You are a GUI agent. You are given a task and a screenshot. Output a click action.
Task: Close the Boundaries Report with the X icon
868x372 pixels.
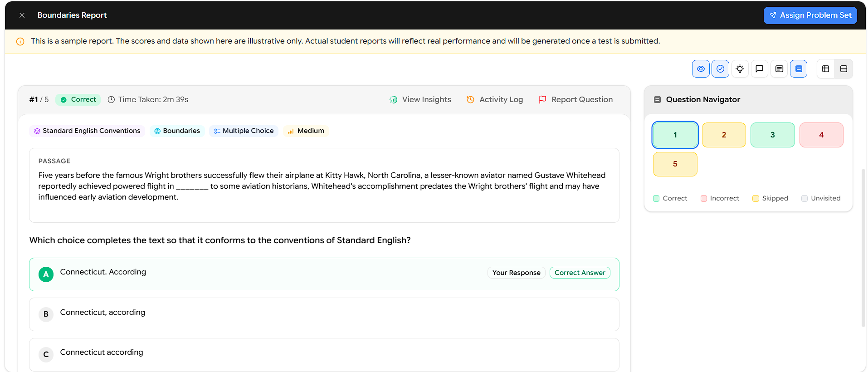22,15
